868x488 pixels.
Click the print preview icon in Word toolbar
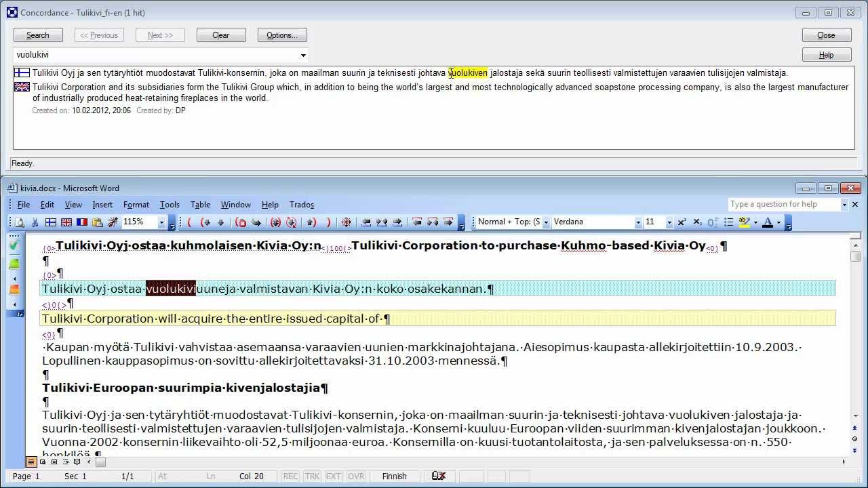click(x=20, y=222)
